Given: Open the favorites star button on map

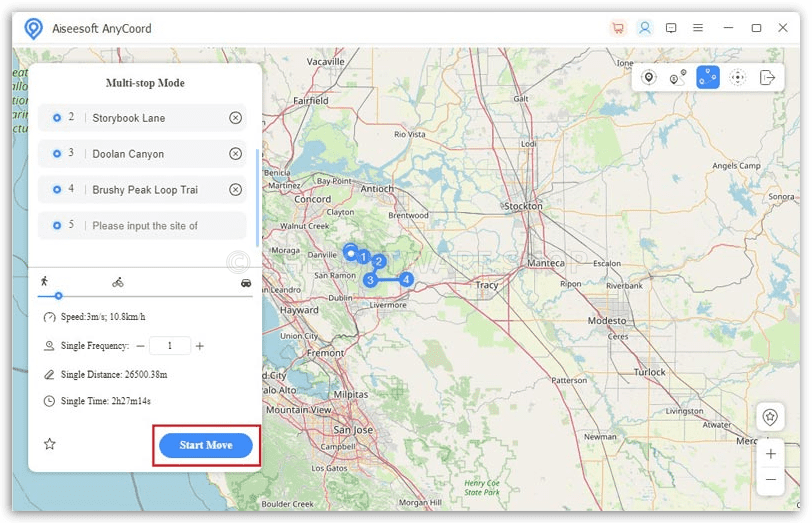Looking at the screenshot, I should click(770, 417).
